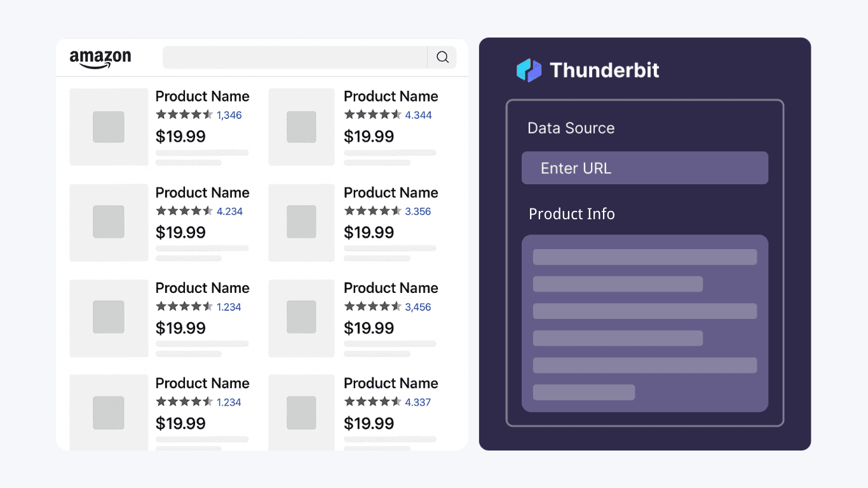This screenshot has height=488, width=868.
Task: Select thumbnail of product with 1,346 reviews
Action: [109, 127]
